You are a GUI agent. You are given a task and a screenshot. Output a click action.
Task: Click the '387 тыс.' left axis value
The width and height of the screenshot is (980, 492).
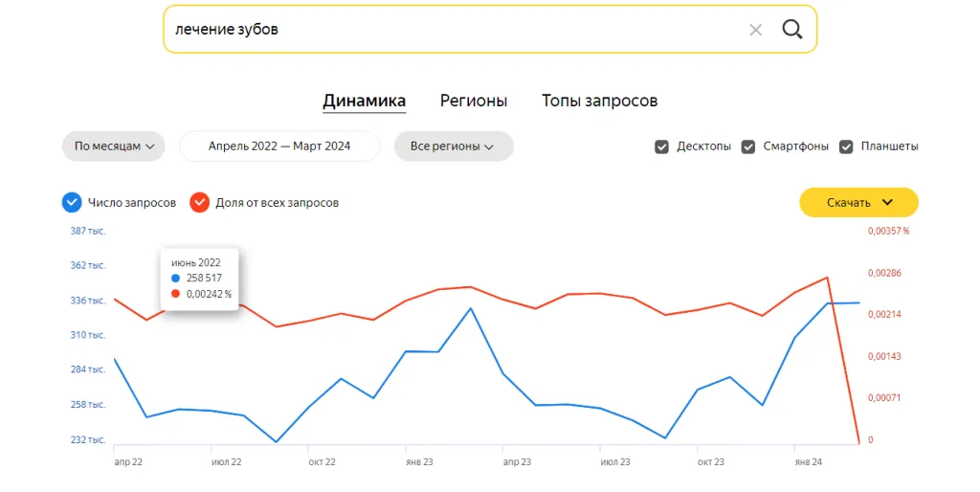tap(87, 231)
